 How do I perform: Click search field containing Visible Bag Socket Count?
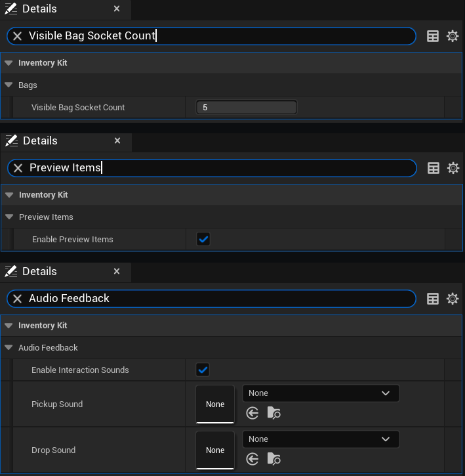211,36
